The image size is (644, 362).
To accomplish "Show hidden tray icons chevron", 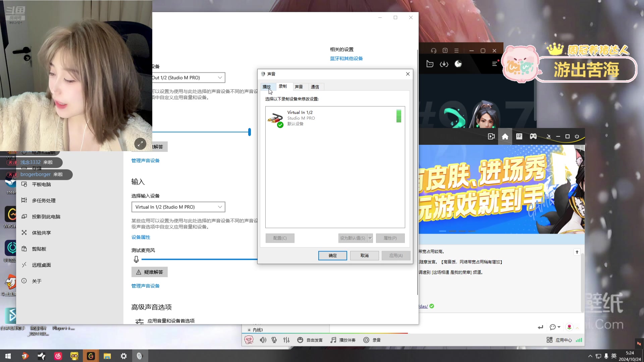I will 590,356.
